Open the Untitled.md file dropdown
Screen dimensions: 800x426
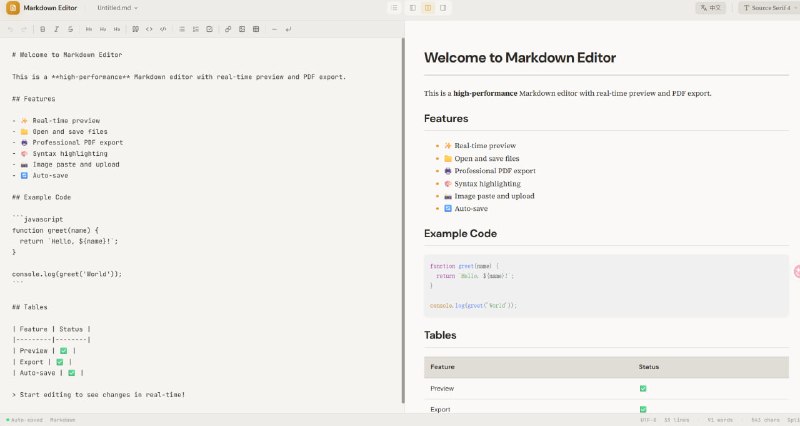[x=117, y=8]
